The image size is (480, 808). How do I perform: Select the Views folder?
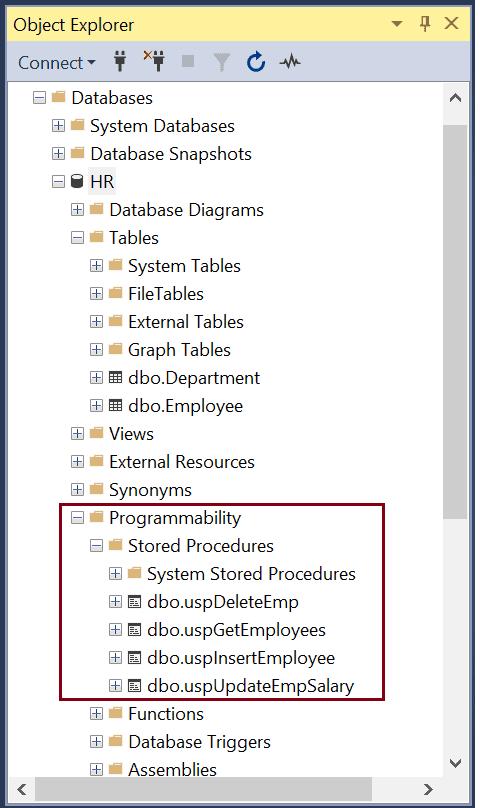pos(131,434)
